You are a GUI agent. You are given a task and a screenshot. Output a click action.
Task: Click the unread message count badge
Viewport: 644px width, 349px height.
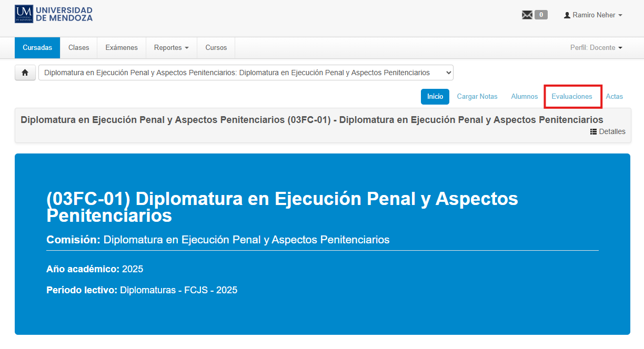click(541, 15)
